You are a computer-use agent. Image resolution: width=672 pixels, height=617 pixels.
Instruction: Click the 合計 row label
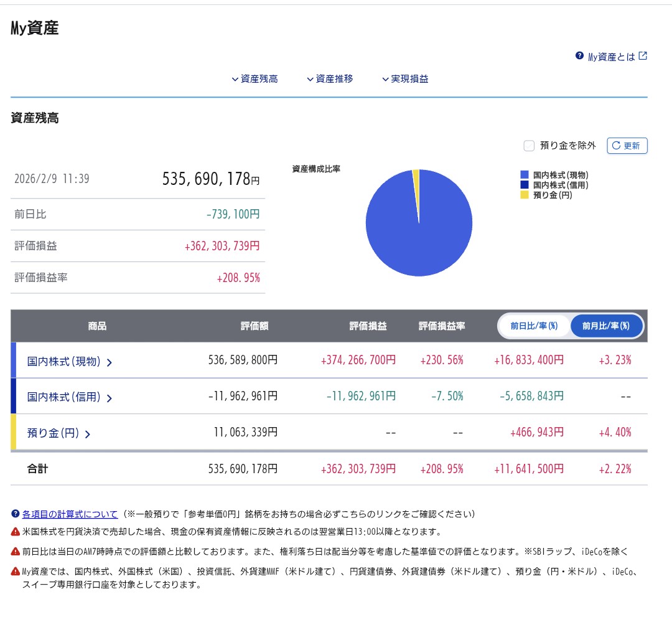point(38,469)
